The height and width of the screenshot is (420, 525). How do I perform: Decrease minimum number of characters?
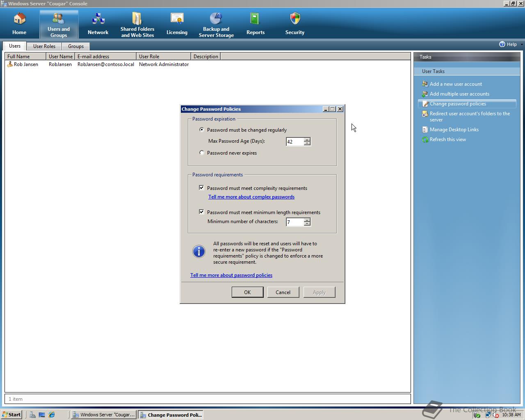pos(307,224)
